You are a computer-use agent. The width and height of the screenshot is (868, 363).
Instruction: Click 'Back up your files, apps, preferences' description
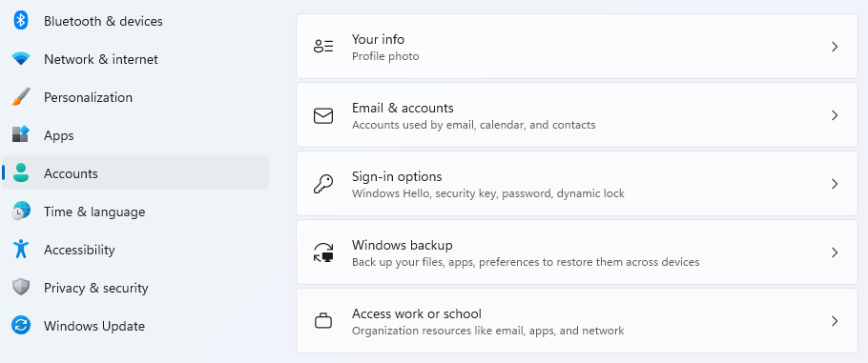tap(526, 262)
